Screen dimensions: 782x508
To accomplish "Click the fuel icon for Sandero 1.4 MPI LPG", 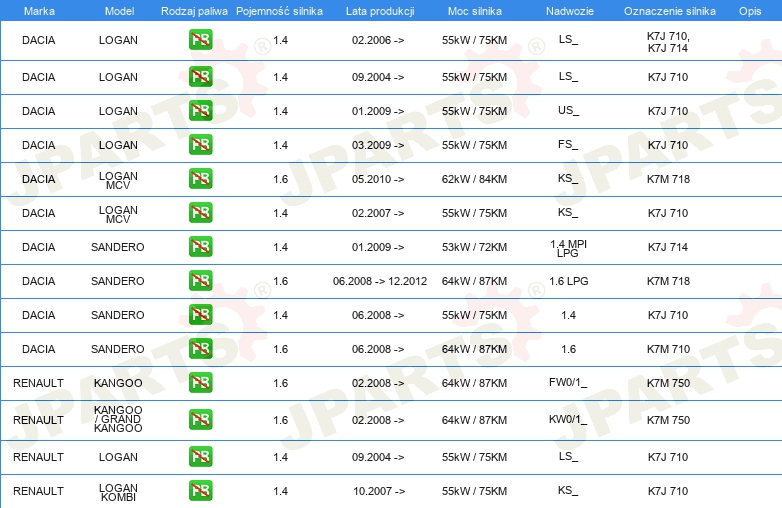I will click(200, 247).
